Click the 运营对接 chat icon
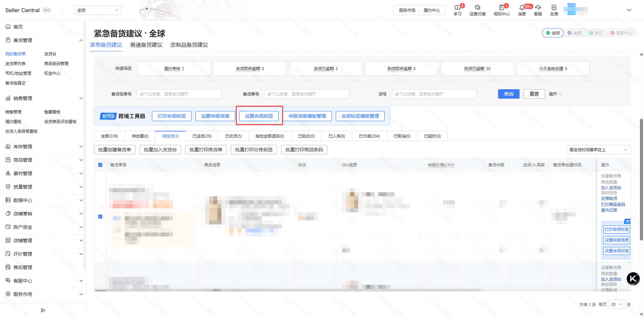Viewport: 644px width, 317px height. coord(477,8)
